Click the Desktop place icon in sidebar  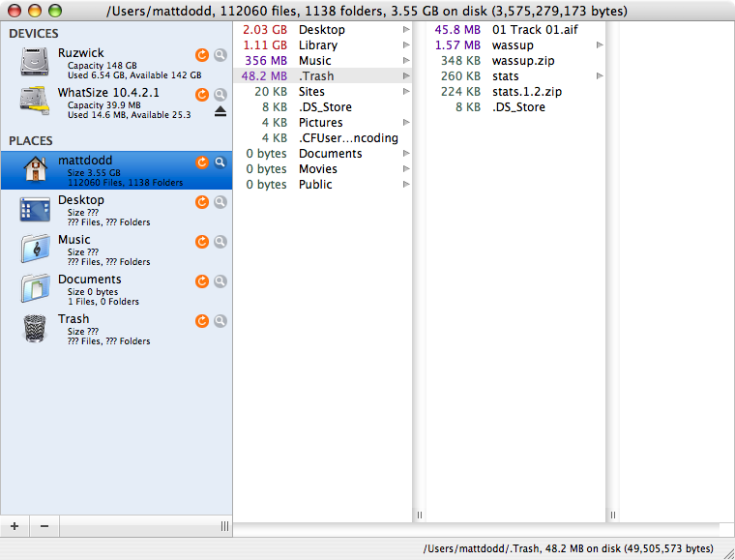click(x=35, y=209)
